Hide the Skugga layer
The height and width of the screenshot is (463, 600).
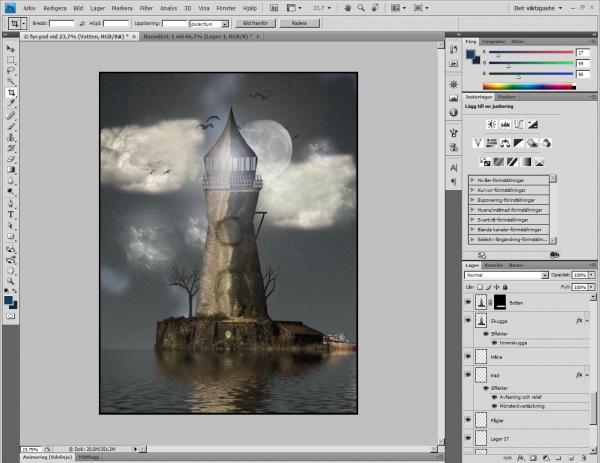pos(468,320)
